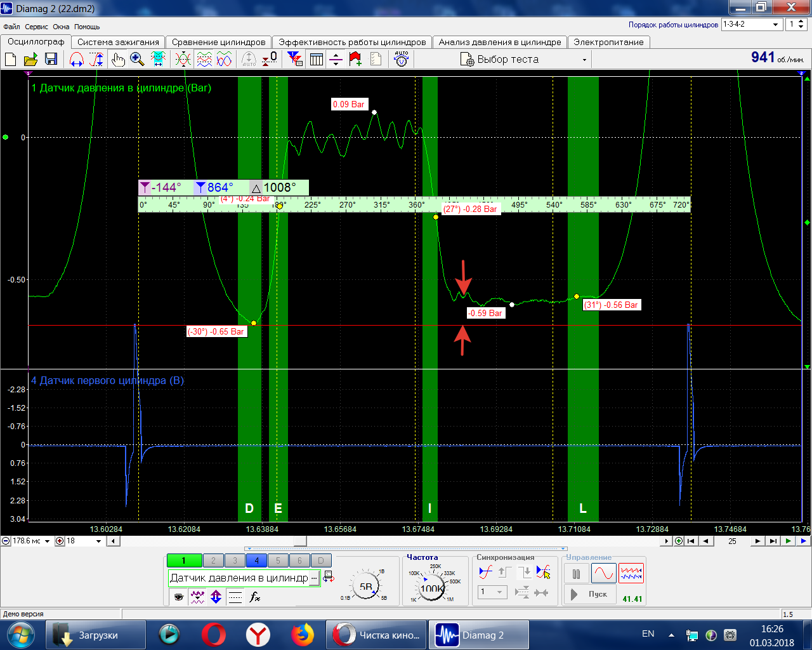Image resolution: width=812 pixels, height=650 pixels.
Task: Click the zero-level reset icon
Action: [x=270, y=59]
